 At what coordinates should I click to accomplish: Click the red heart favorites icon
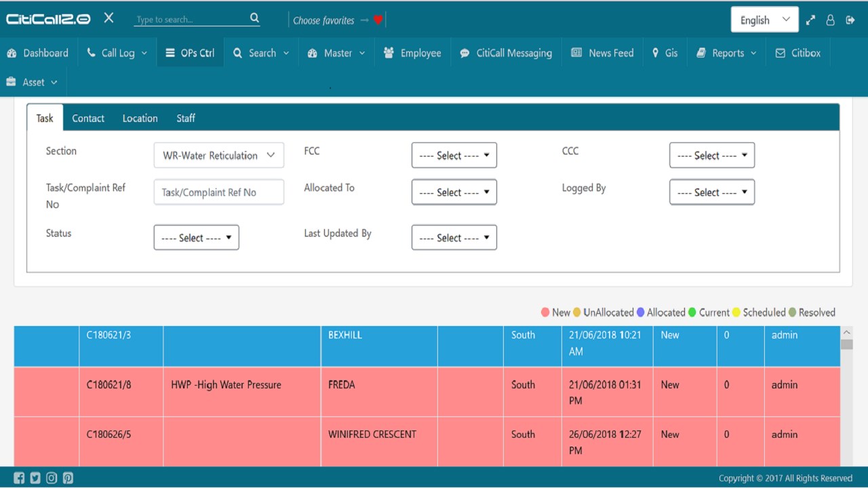(378, 20)
